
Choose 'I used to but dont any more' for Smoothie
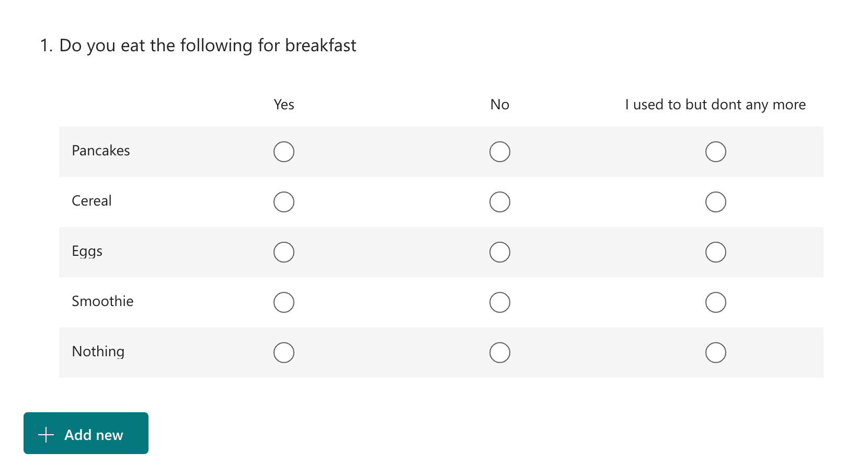715,302
